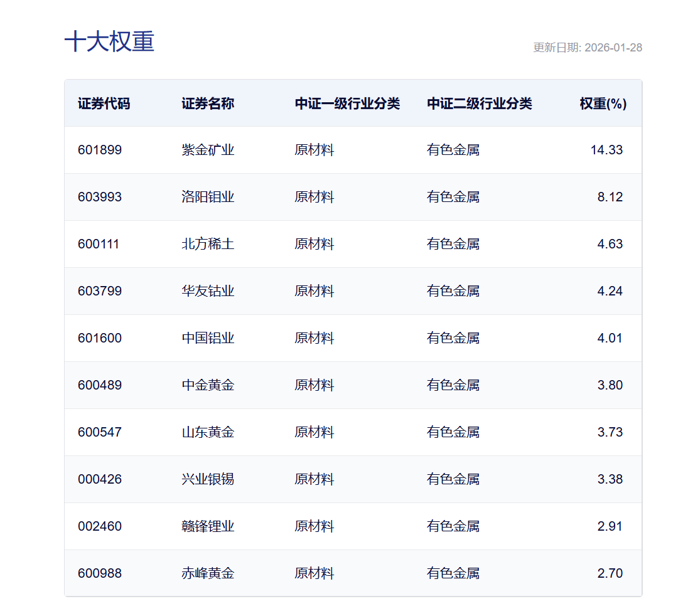The image size is (693, 616).
Task: Click 原材料 in the 洛阳钼业 row
Action: (314, 197)
